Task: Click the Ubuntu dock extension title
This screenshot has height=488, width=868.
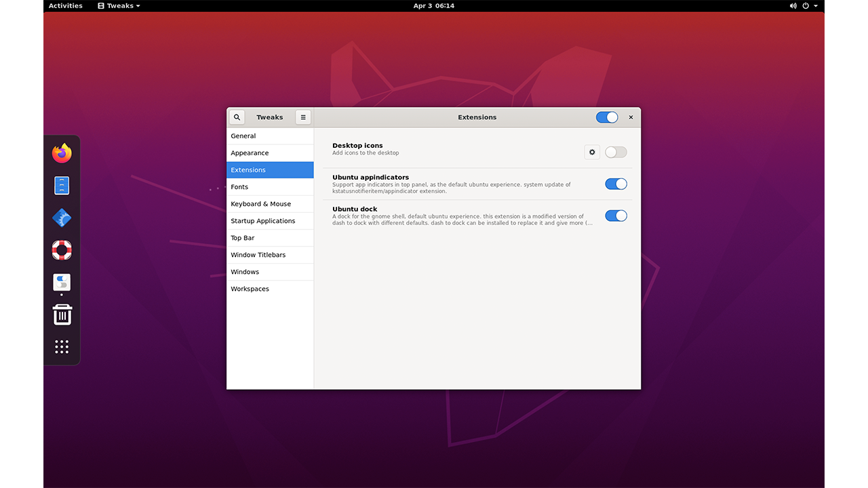Action: click(355, 209)
